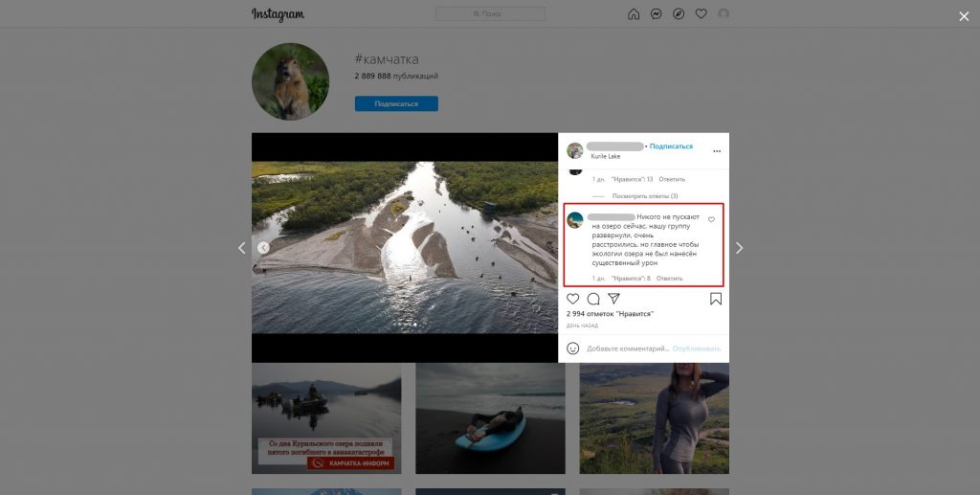
Task: Close the post popup with X
Action: (964, 16)
